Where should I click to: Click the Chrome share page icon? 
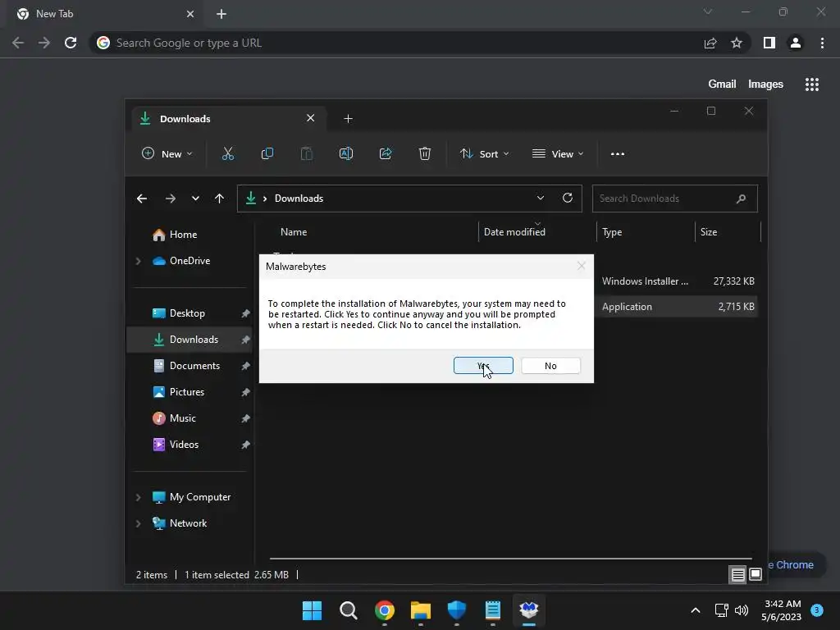(x=710, y=43)
